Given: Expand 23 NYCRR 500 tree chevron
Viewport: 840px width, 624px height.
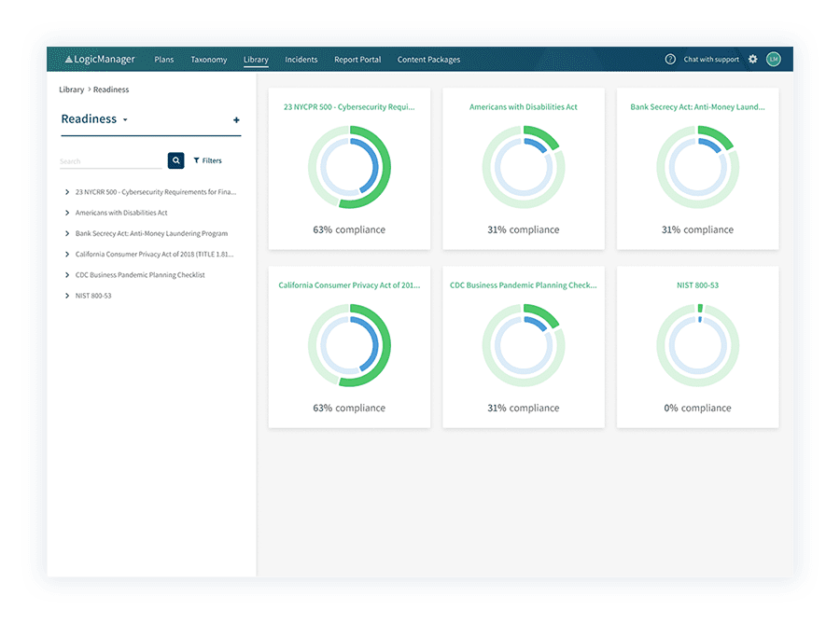Looking at the screenshot, I should click(x=67, y=191).
